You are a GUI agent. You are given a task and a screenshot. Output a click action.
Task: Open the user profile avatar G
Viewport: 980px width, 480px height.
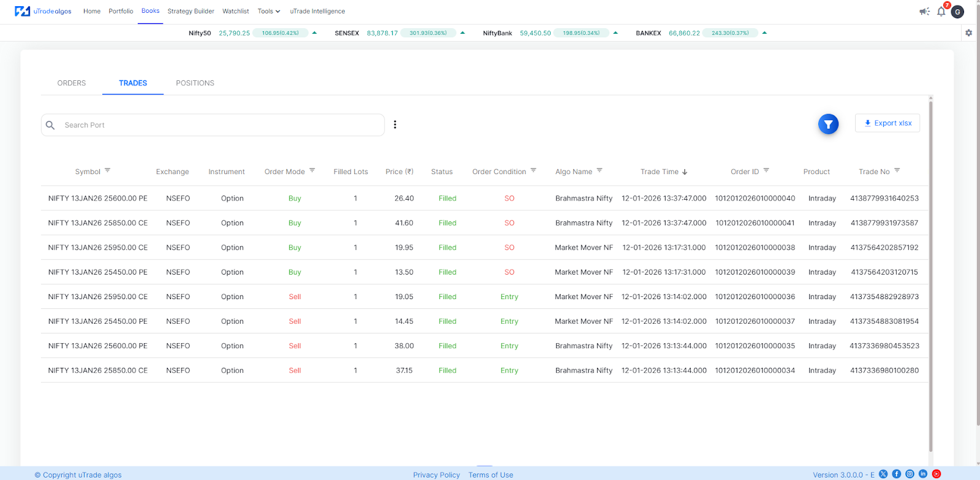tap(957, 12)
